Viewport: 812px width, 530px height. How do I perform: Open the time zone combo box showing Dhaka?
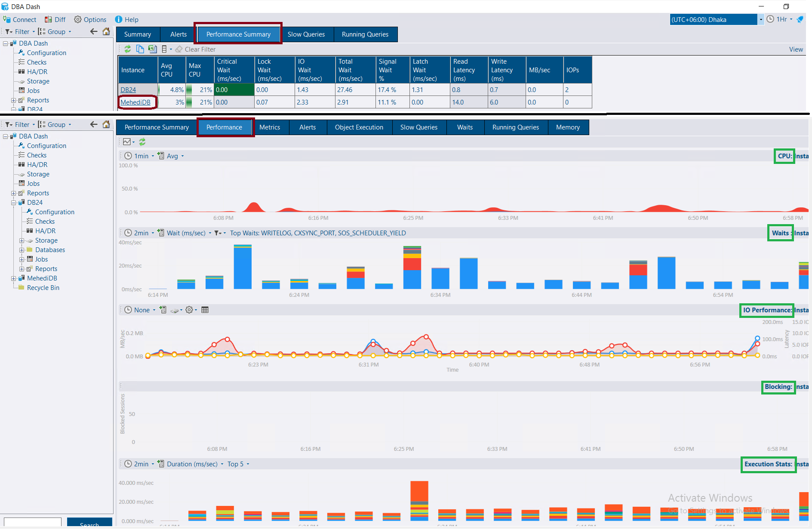(716, 19)
